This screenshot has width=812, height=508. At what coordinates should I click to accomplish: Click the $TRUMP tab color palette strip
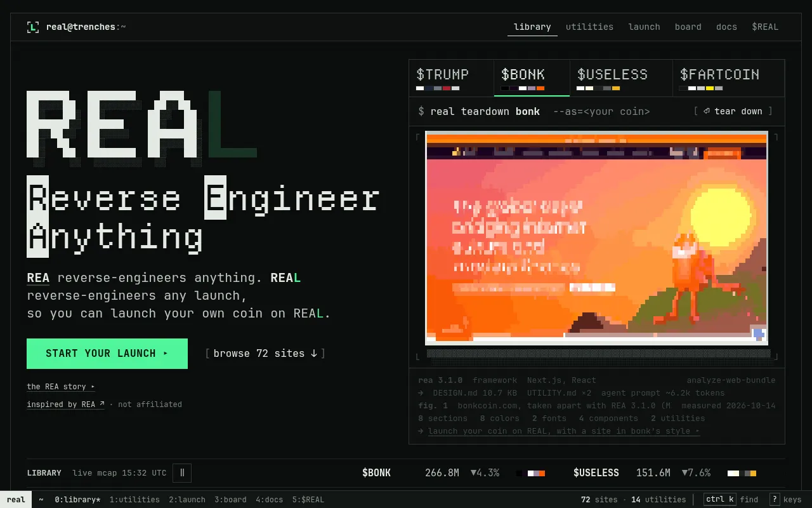[x=438, y=88]
